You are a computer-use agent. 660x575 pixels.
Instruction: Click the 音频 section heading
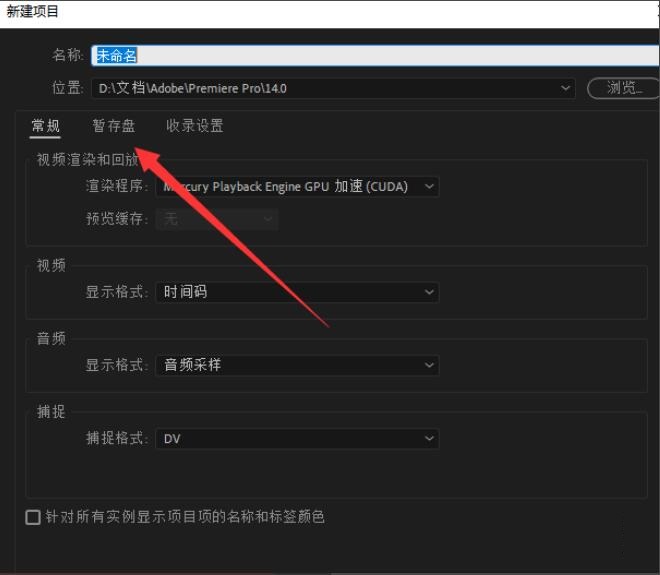coord(51,338)
